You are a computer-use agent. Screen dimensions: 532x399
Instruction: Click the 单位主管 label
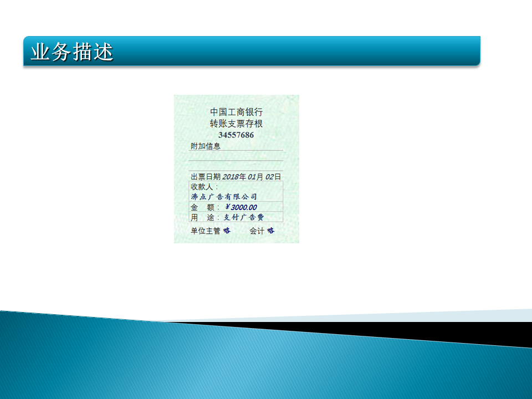point(205,231)
